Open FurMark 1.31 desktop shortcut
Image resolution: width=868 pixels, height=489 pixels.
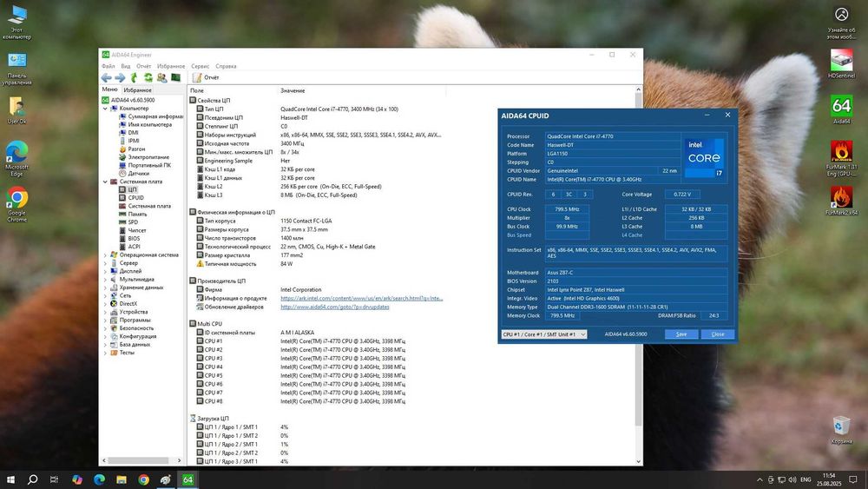pyautogui.click(x=841, y=158)
